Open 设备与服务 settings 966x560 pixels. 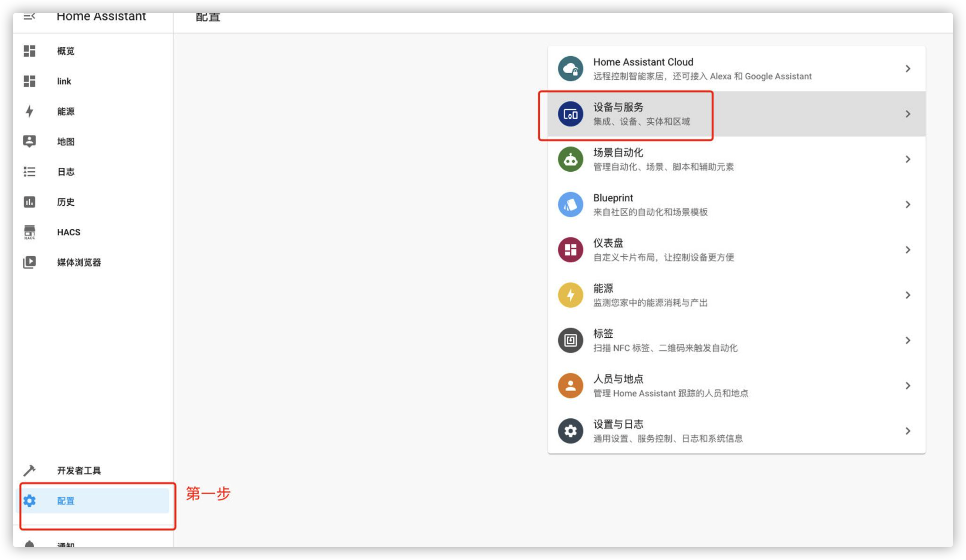point(737,114)
